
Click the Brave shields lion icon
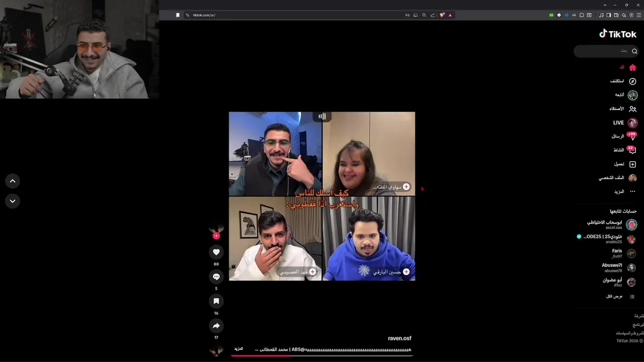tap(442, 15)
